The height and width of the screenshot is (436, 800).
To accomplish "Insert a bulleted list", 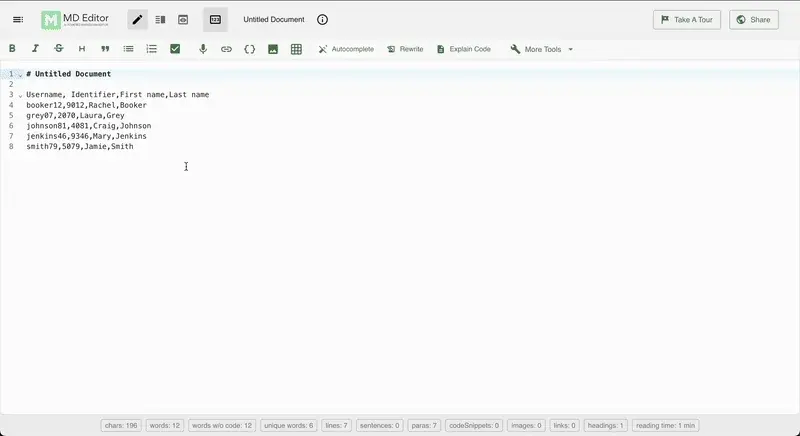I will pos(129,49).
